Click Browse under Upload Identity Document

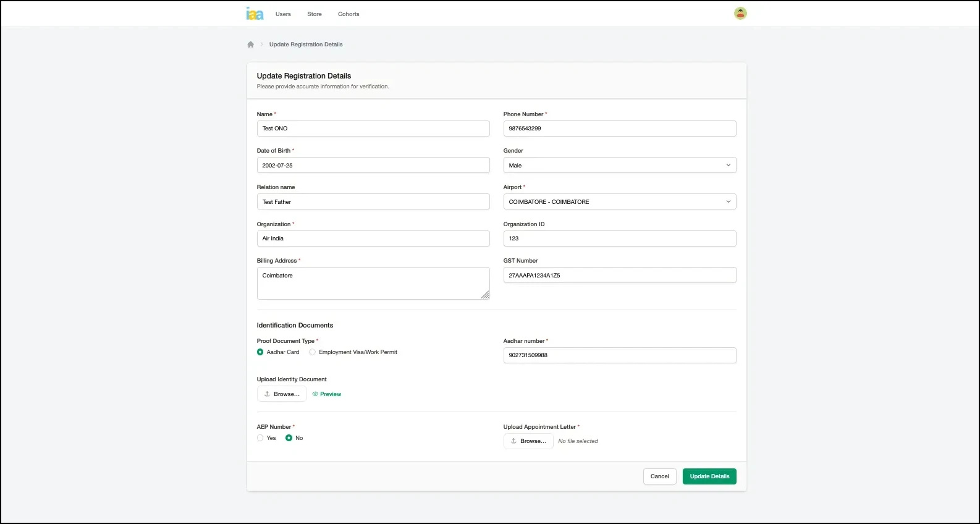point(282,394)
